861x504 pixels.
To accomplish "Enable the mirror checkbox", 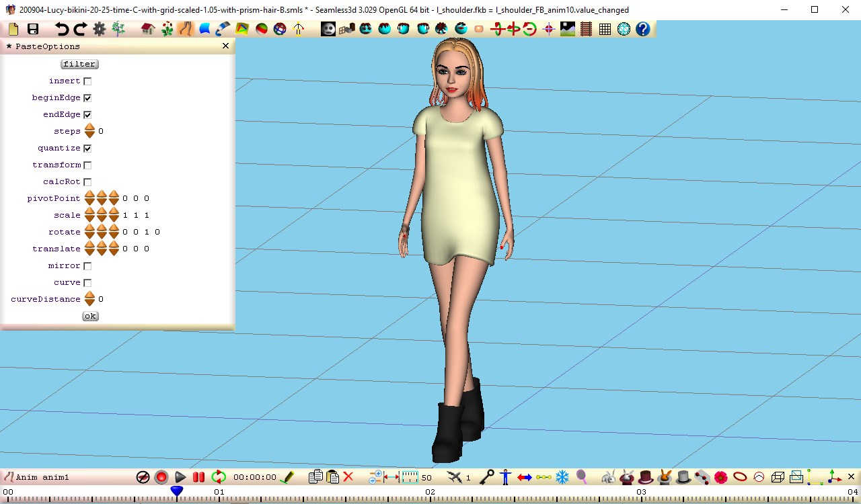I will click(x=87, y=265).
